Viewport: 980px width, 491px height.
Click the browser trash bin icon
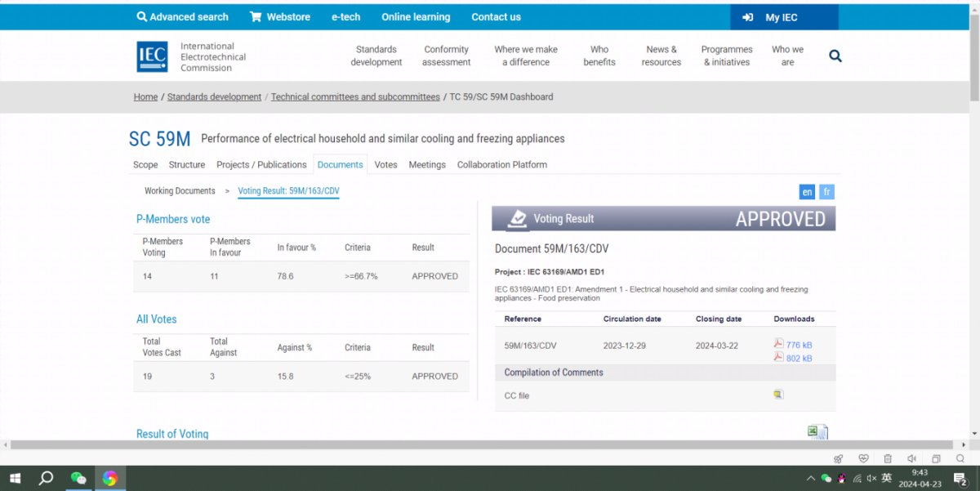pos(888,458)
